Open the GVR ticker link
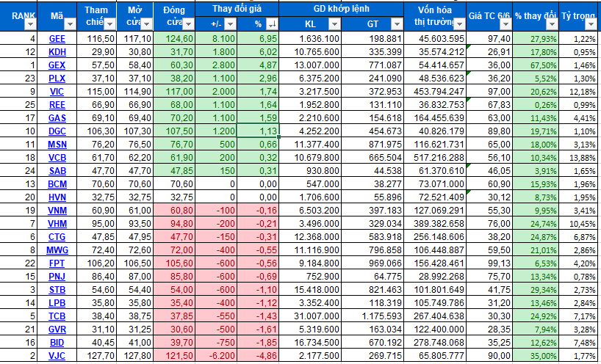Viewport: 601px width, 364px height. point(57,330)
